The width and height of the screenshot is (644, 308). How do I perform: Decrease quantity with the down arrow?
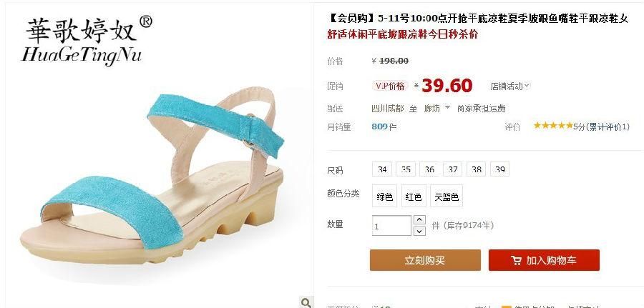click(419, 232)
